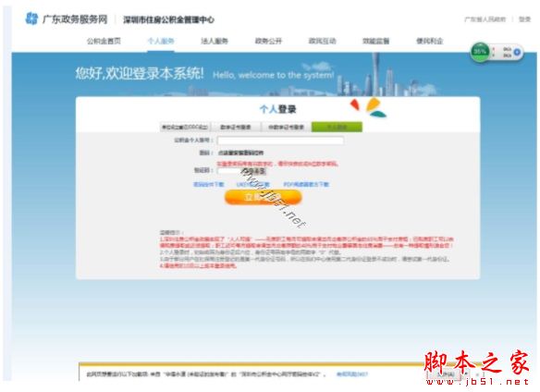Open the dropdown arrow beside the notification allow button
The image size is (540, 392).
[466, 374]
